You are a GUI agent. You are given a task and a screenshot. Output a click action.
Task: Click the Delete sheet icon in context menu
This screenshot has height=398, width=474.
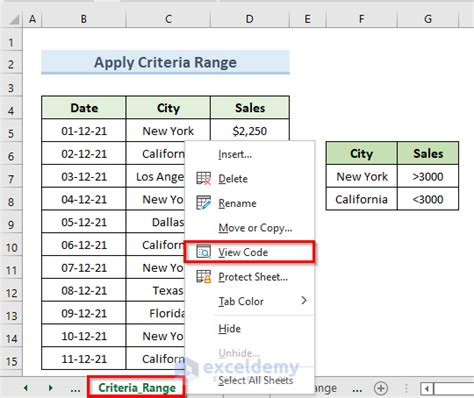[x=203, y=178]
